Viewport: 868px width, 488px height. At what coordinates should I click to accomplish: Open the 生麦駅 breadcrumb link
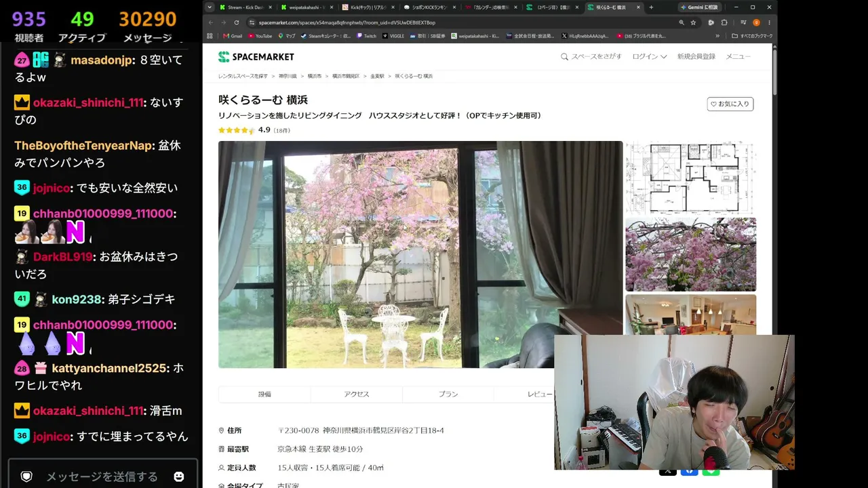tap(378, 76)
